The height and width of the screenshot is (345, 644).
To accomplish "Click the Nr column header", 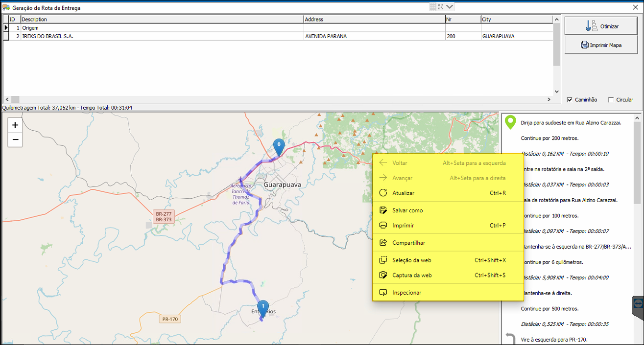I will [463, 20].
